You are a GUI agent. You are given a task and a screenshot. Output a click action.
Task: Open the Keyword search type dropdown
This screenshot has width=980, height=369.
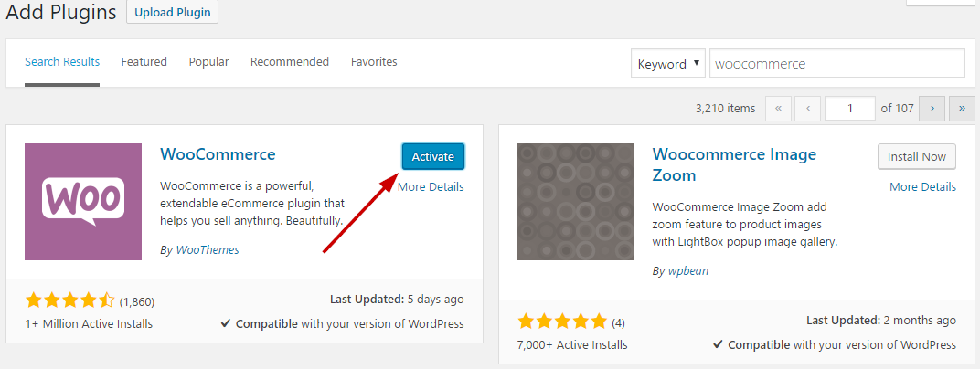click(x=668, y=64)
